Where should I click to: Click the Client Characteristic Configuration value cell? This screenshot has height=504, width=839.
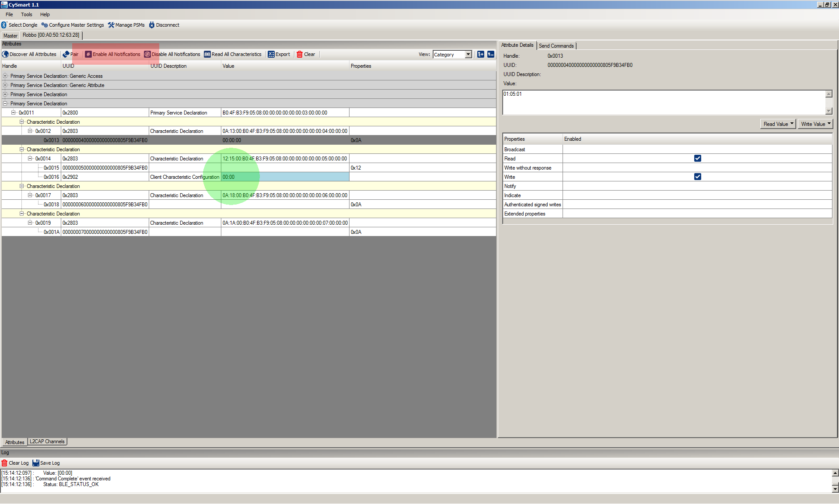285,177
